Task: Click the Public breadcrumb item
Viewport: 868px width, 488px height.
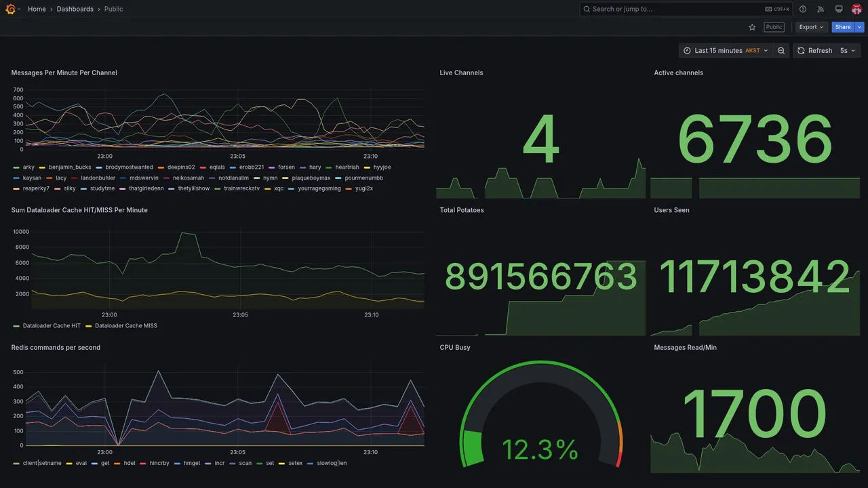Action: coord(114,9)
